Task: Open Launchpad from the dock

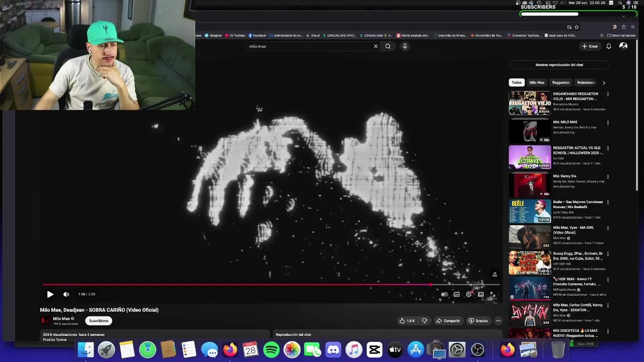Action: pyautogui.click(x=106, y=349)
